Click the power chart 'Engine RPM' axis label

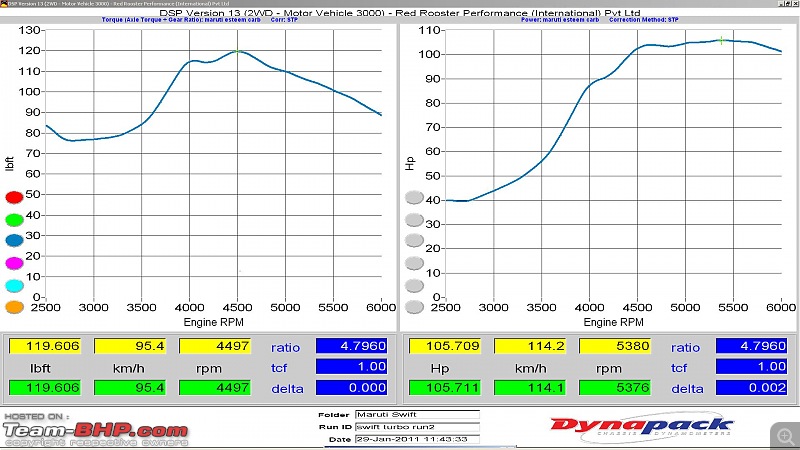coord(613,322)
